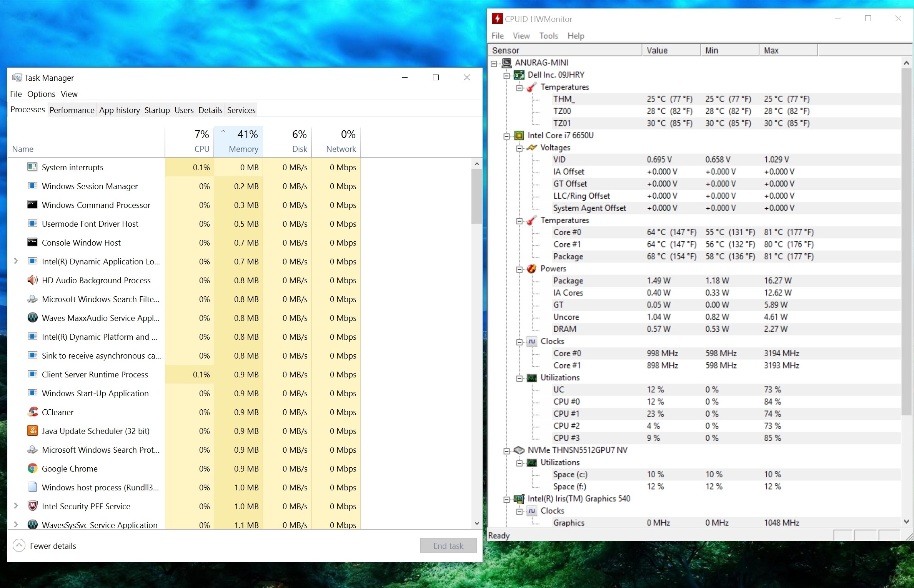Click the Intel Iris Graphics 540 card icon
Screen dimensions: 914x588
click(519, 499)
